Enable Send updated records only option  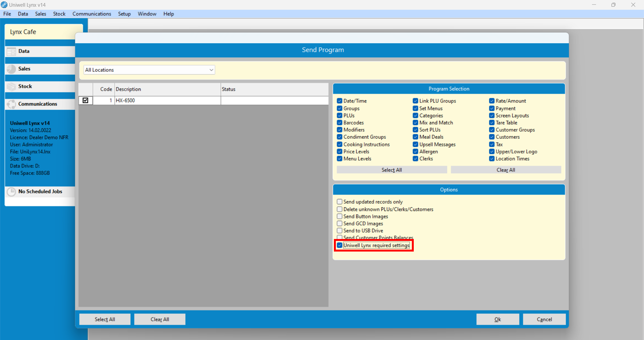(339, 202)
